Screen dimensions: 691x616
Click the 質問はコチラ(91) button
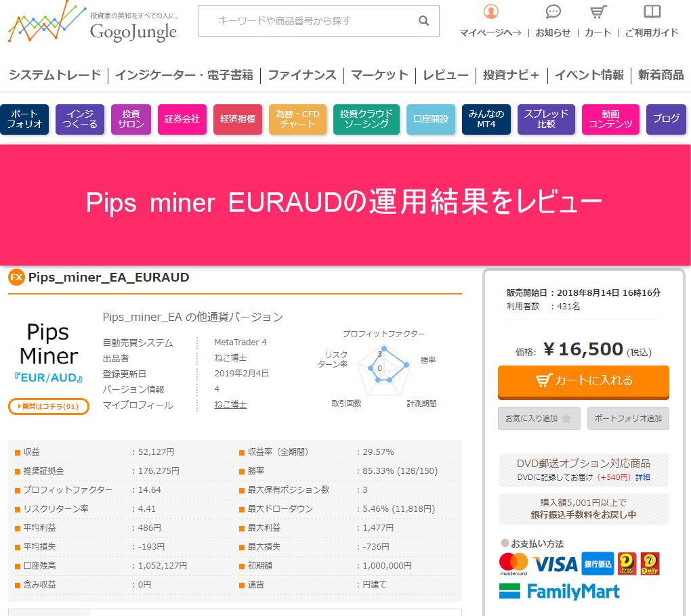pyautogui.click(x=49, y=406)
